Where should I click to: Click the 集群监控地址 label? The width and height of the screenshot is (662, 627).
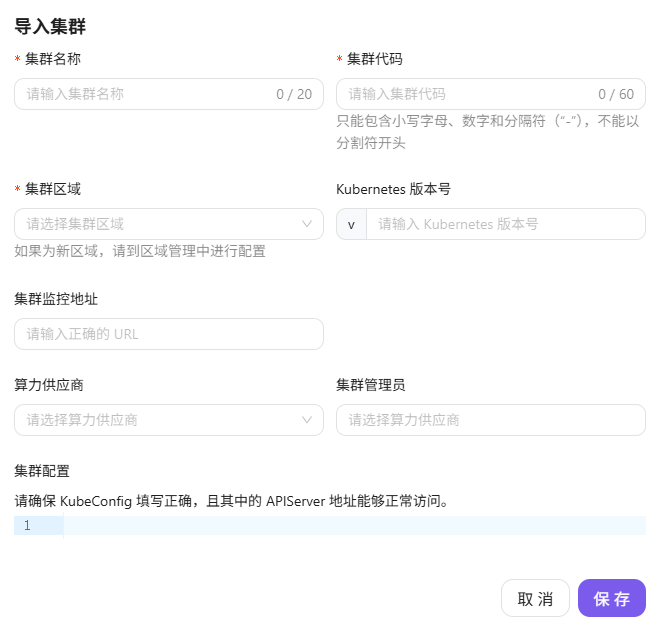56,299
